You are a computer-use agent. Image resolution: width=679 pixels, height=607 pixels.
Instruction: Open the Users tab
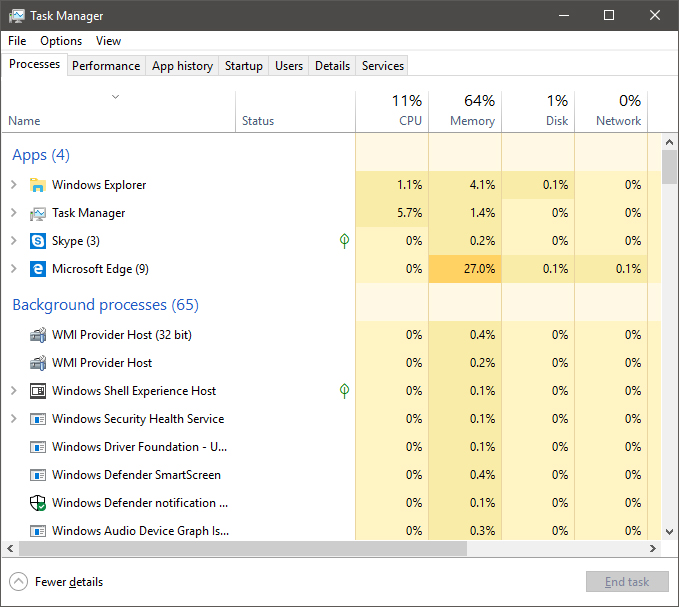tap(289, 66)
